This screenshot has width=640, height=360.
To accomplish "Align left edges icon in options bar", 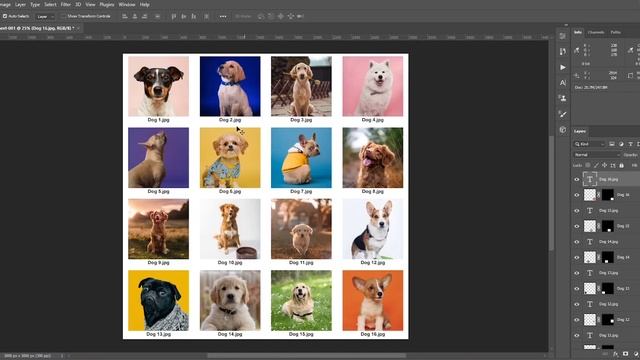I will 125,16.
